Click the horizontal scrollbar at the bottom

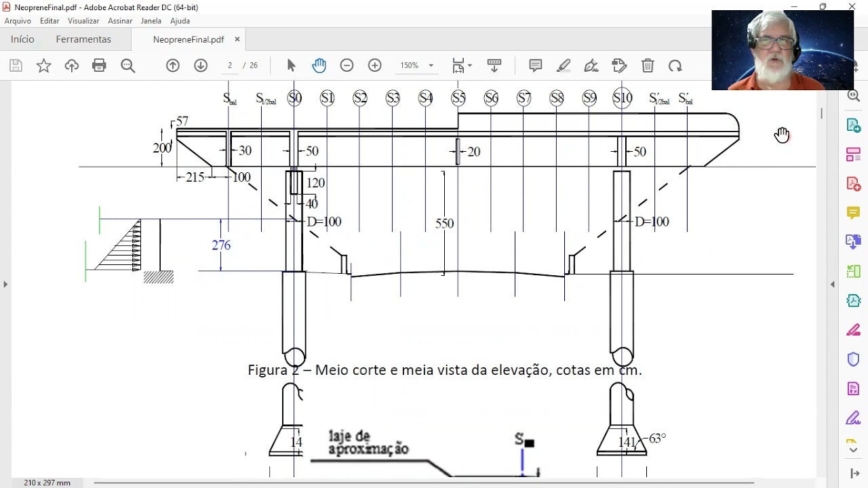tap(423, 483)
